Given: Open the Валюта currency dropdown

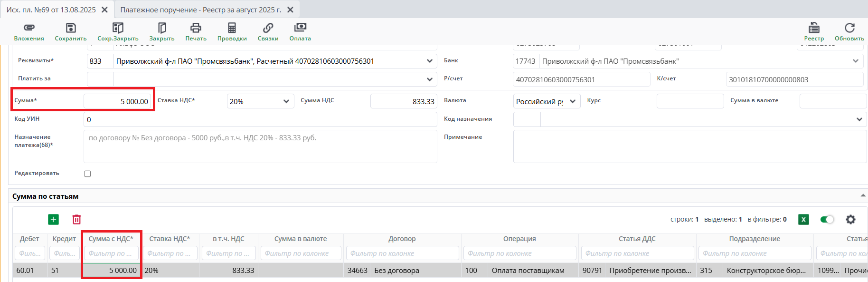Looking at the screenshot, I should (x=572, y=101).
